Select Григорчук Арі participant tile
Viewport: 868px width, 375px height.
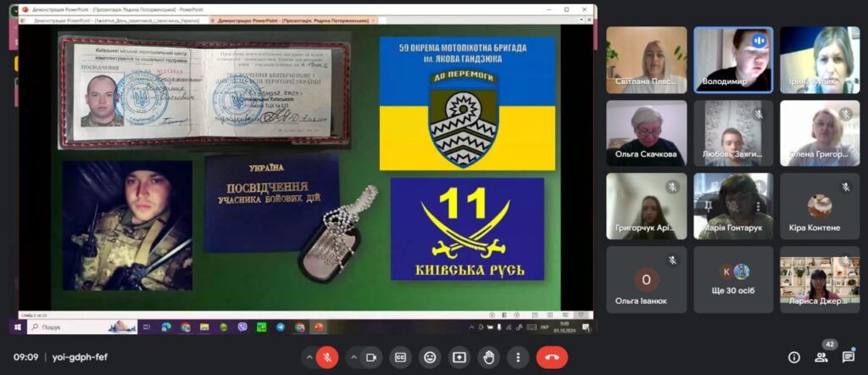coord(646,206)
